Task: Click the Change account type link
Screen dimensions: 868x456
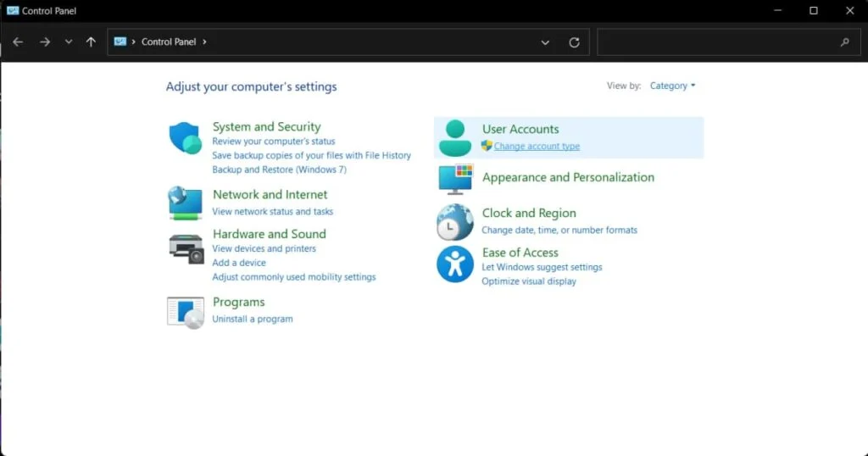Action: tap(537, 147)
